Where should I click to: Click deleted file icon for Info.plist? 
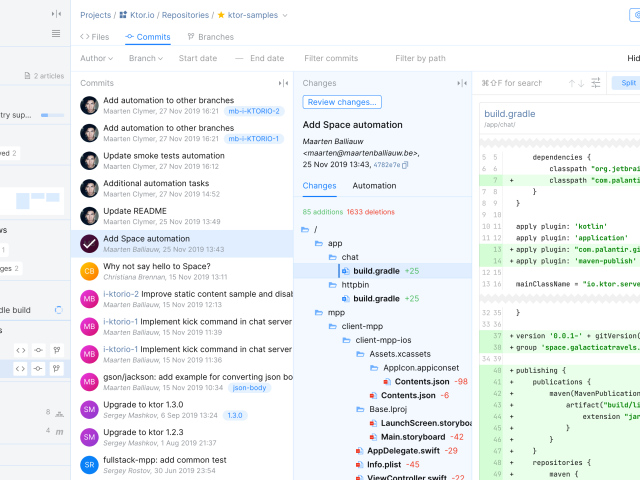click(x=359, y=465)
